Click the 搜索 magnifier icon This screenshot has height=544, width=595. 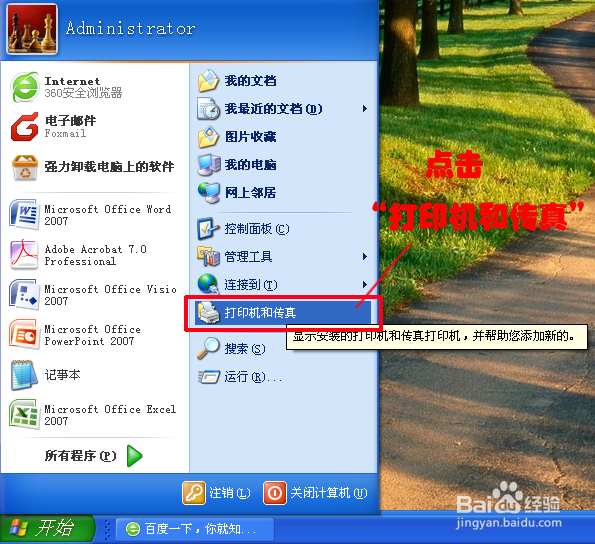pos(208,349)
